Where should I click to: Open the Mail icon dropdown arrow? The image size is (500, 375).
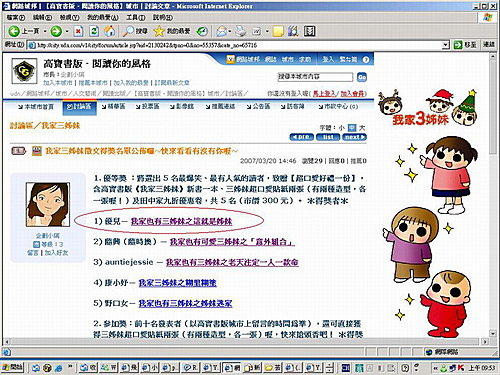pos(230,31)
